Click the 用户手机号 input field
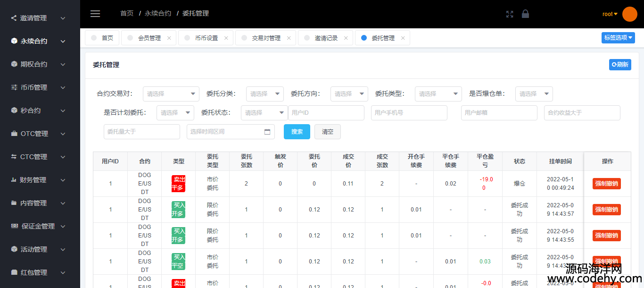Screen dimensions: 644x288 (409, 113)
